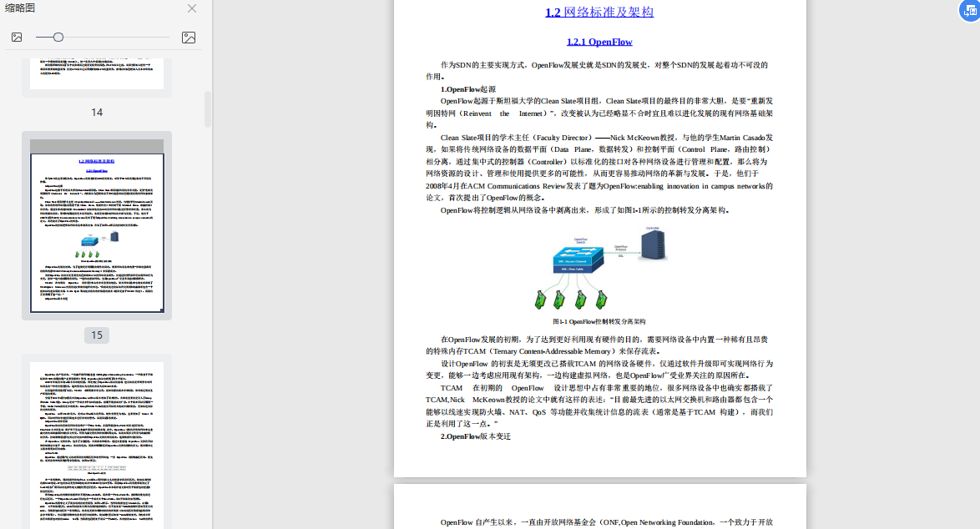980x529 pixels.
Task: Click the thumbnail zoom slider handle
Action: [x=58, y=38]
